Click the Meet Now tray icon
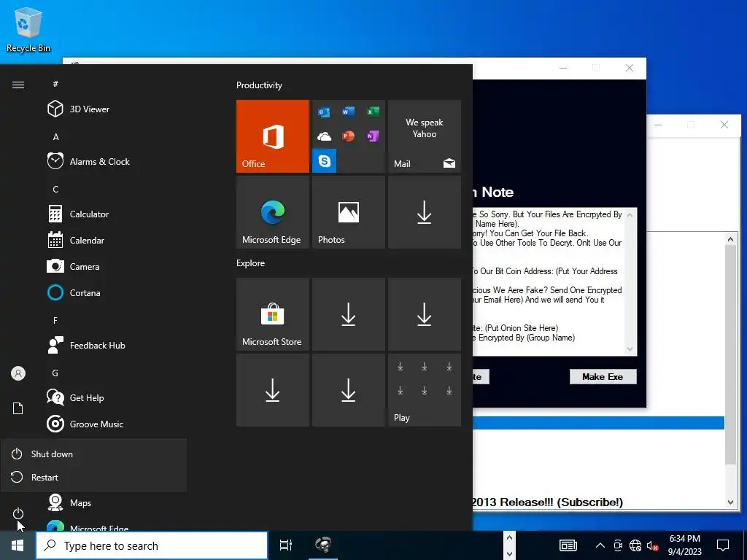 pos(618,545)
